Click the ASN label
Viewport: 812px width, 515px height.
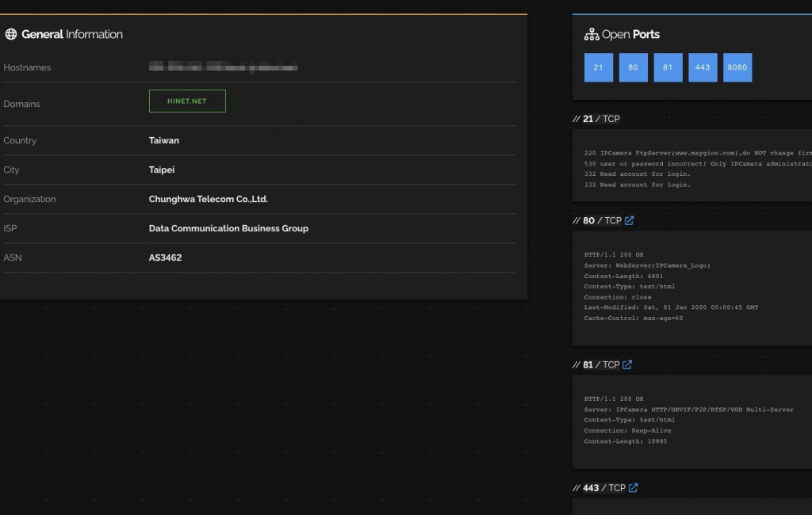13,257
